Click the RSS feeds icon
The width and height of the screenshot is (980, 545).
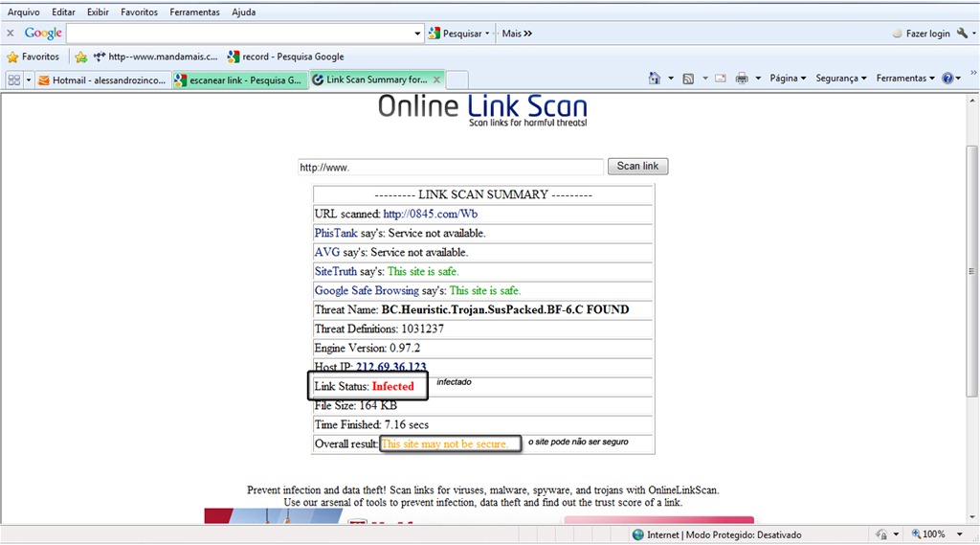click(688, 79)
